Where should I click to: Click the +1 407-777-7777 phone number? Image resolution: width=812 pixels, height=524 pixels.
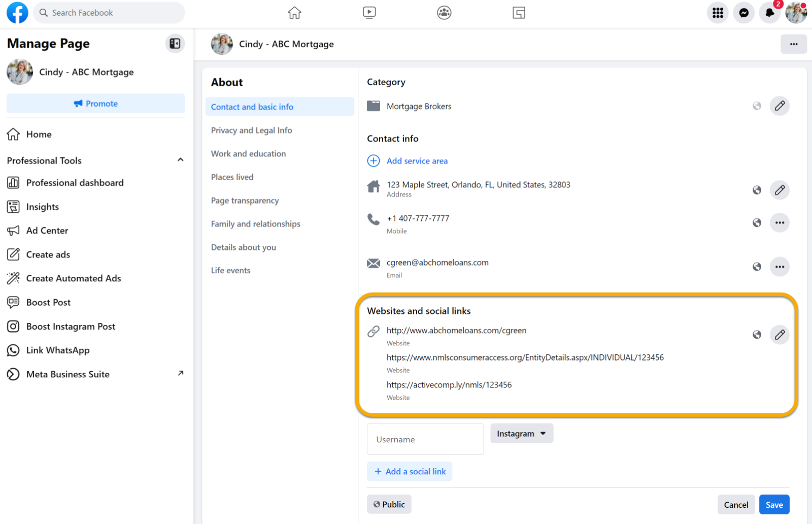pos(418,218)
